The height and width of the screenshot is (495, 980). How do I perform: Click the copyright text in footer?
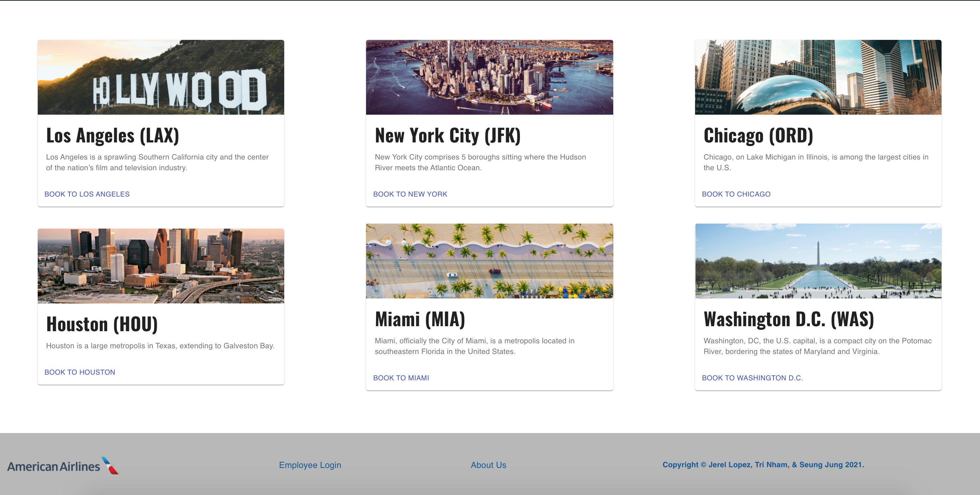tap(763, 465)
